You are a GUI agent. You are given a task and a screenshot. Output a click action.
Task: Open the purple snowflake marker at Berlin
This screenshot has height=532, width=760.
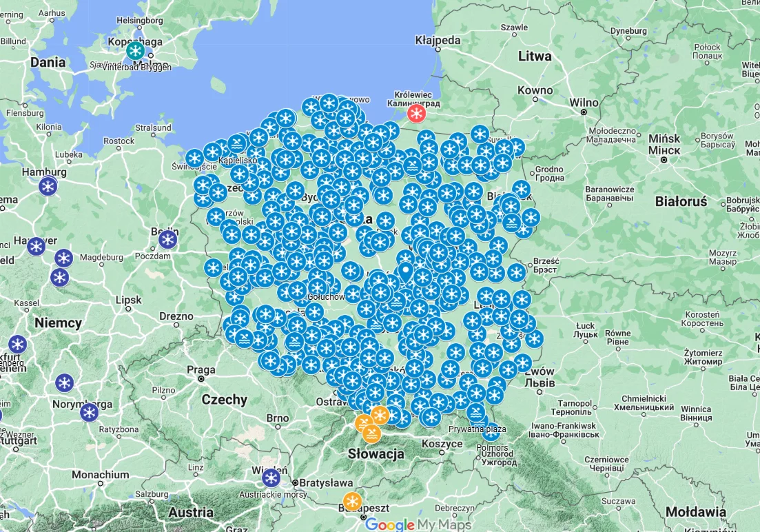tap(167, 239)
